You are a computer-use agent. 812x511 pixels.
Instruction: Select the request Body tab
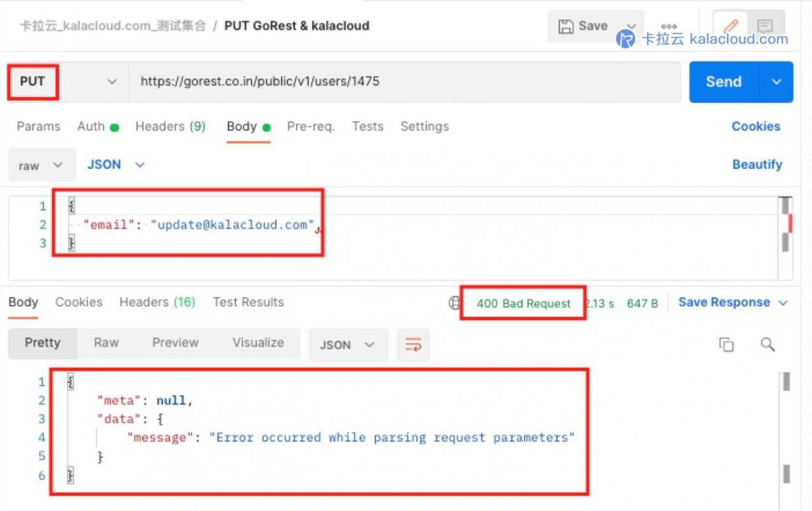click(249, 126)
